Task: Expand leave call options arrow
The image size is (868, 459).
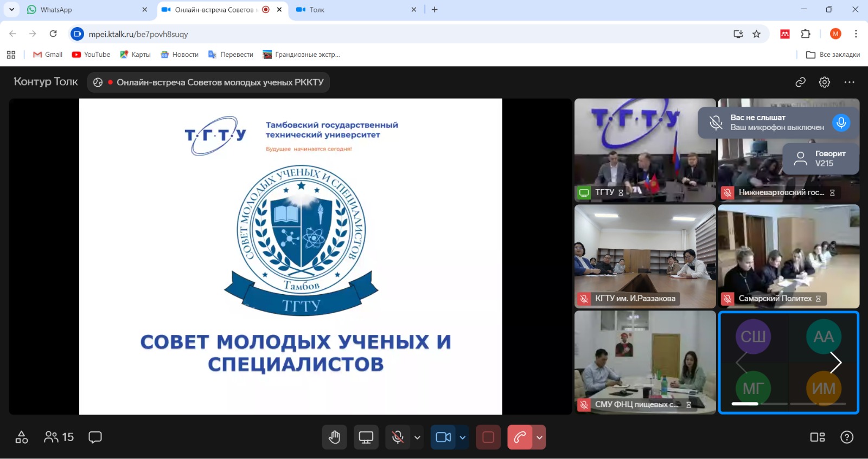Action: pos(539,437)
